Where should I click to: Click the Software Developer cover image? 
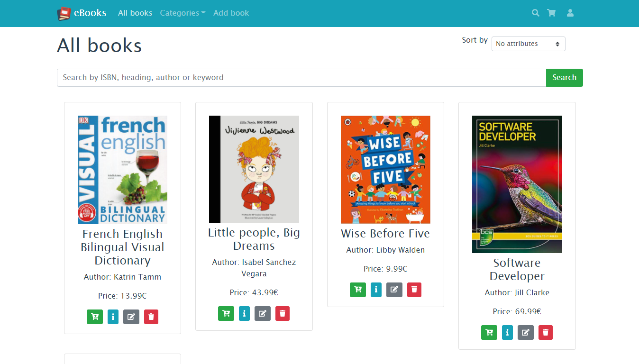pos(517,184)
